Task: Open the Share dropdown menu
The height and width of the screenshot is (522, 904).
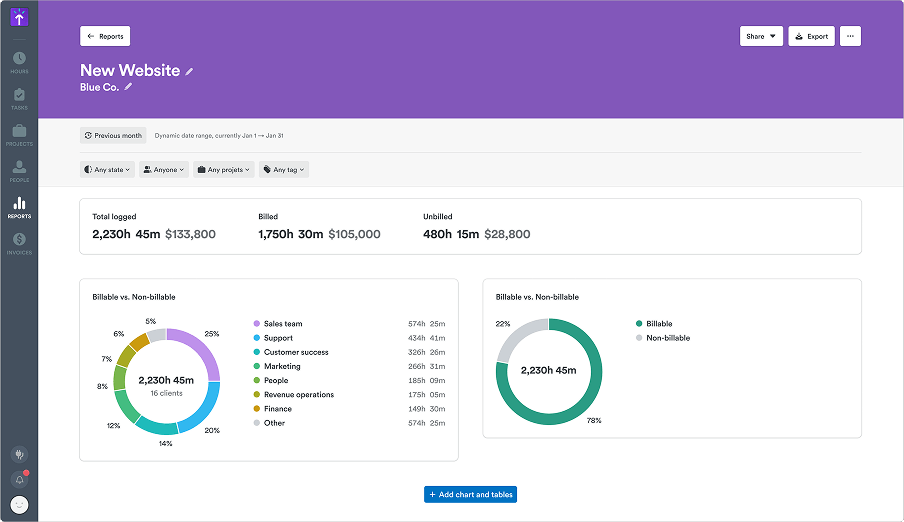Action: [x=761, y=36]
